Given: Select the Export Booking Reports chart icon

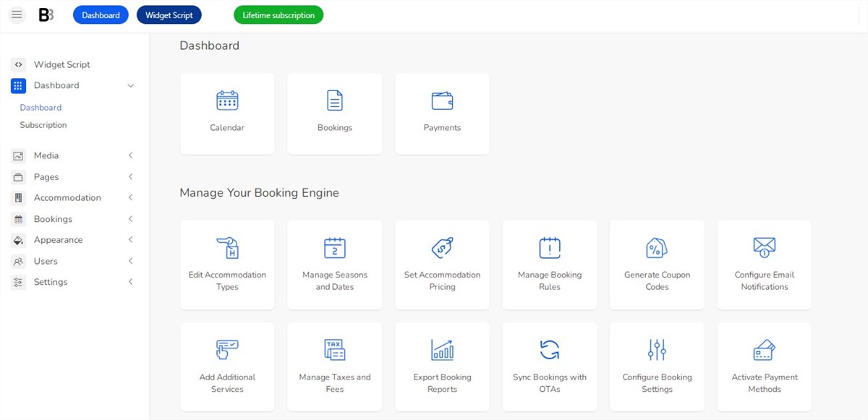Looking at the screenshot, I should tap(442, 350).
